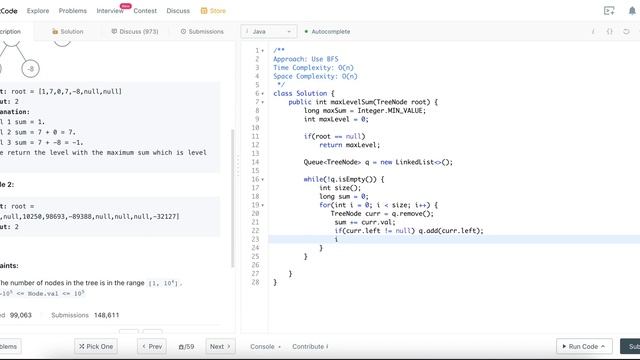
Task: Click the Store gift icon
Action: (204, 11)
